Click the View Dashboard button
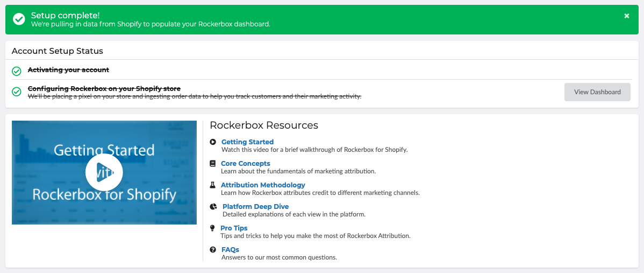The width and height of the screenshot is (644, 273). coord(597,92)
